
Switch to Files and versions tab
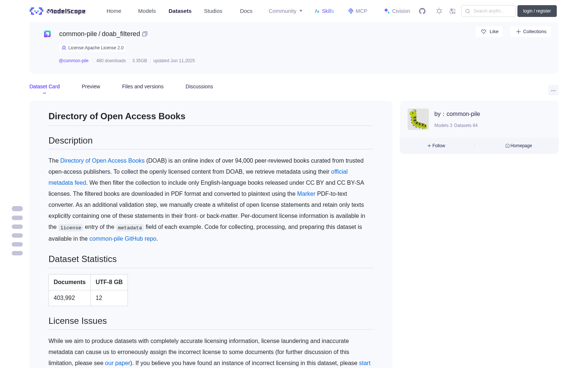click(143, 86)
